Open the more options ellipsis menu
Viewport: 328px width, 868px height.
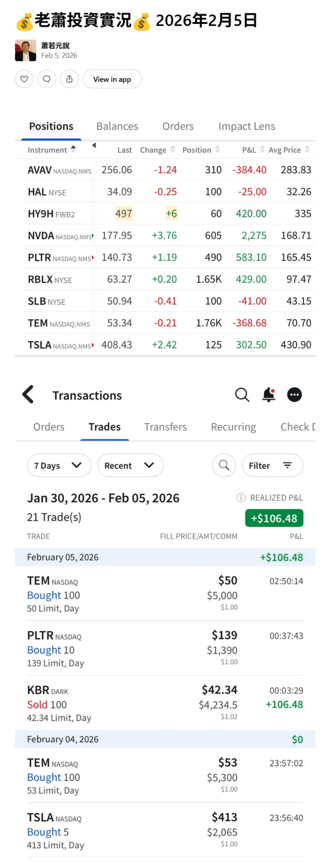click(x=294, y=394)
